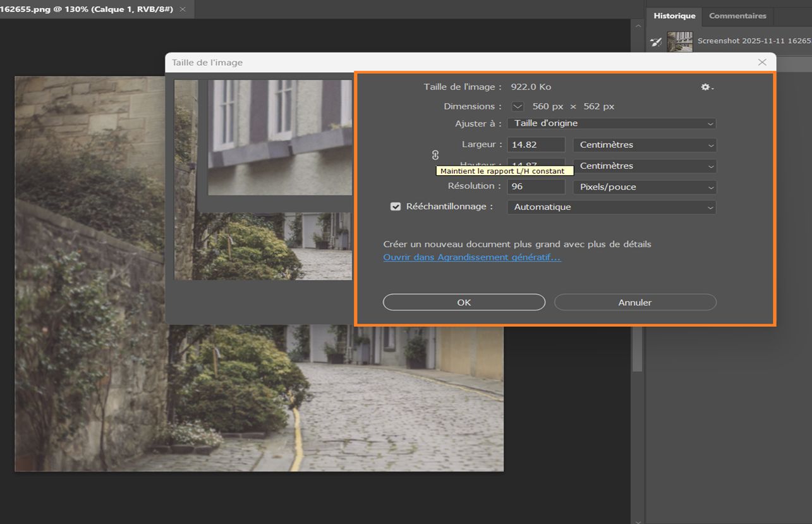Open the Hauteur Centimètres units dropdown

tap(645, 166)
